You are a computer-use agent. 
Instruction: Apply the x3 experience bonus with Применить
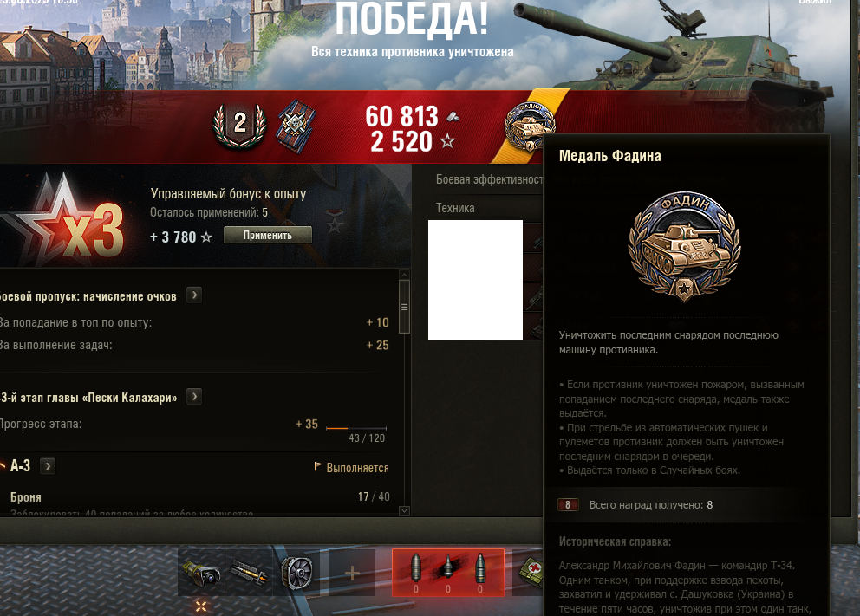[268, 235]
